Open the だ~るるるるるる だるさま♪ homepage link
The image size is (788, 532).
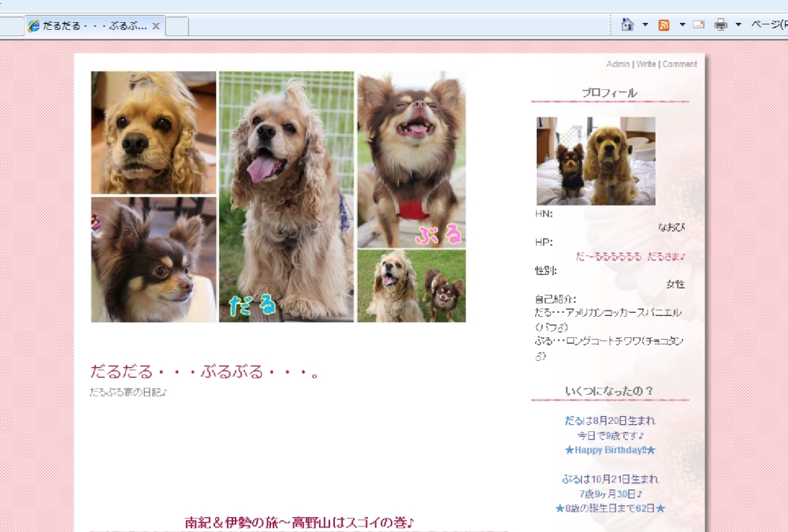coord(630,256)
